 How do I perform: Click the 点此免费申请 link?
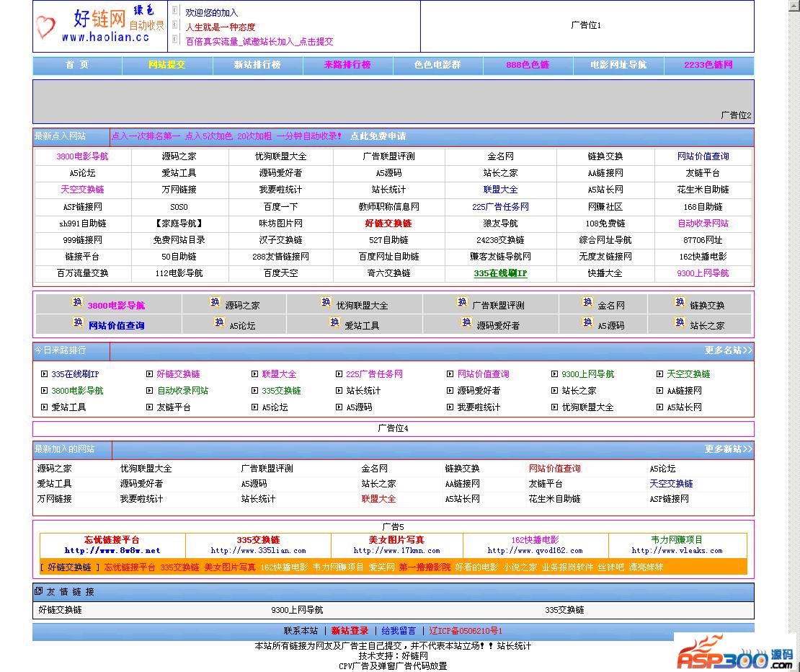coord(378,136)
